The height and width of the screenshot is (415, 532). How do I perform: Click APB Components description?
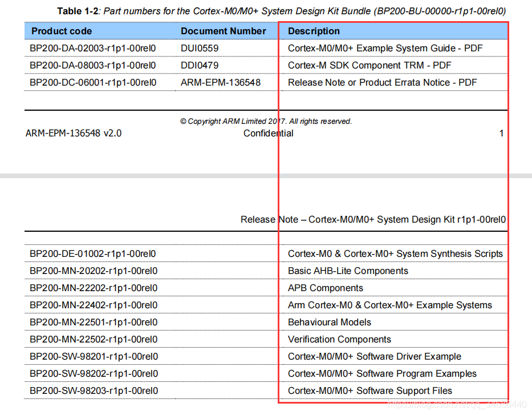[x=326, y=288]
